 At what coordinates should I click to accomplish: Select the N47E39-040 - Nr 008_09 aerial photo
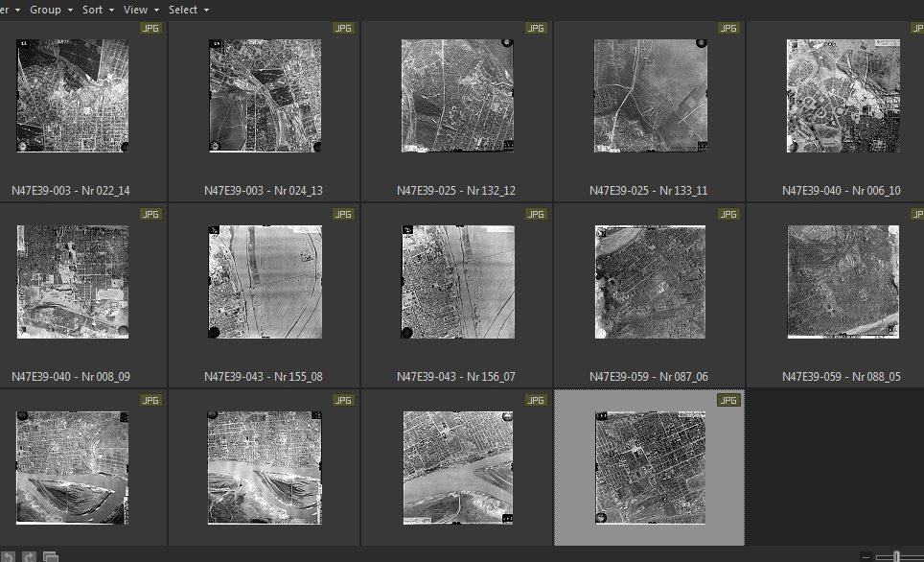tap(73, 282)
